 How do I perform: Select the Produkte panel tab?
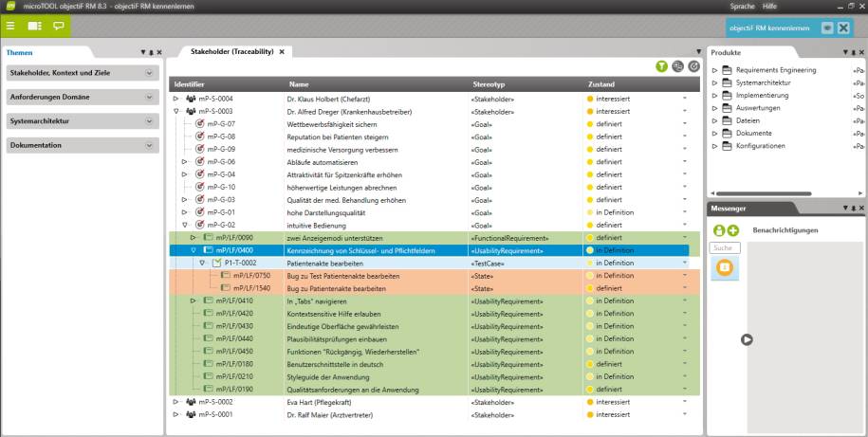point(726,52)
